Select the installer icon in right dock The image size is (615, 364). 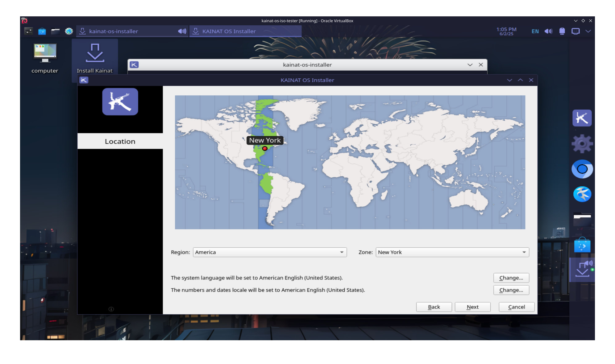(x=582, y=269)
